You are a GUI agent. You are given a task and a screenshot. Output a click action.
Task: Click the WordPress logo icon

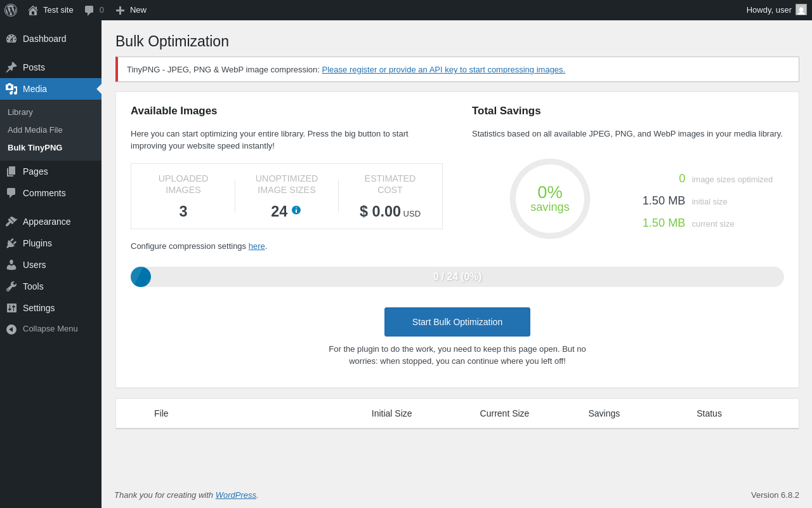(x=11, y=10)
